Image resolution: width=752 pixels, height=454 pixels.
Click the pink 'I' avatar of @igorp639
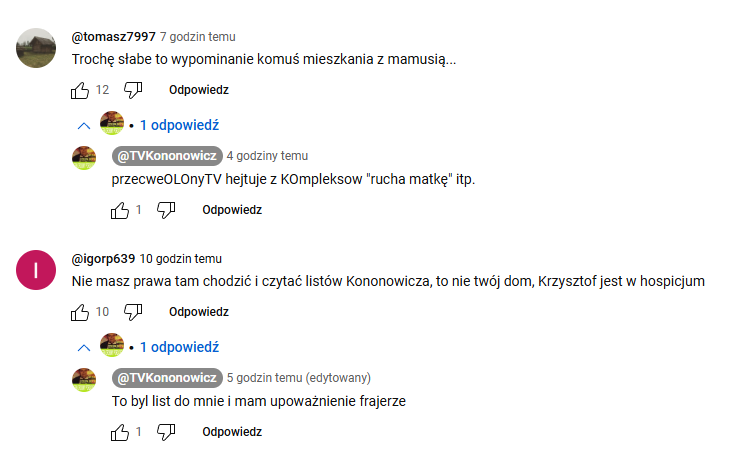pos(37,269)
